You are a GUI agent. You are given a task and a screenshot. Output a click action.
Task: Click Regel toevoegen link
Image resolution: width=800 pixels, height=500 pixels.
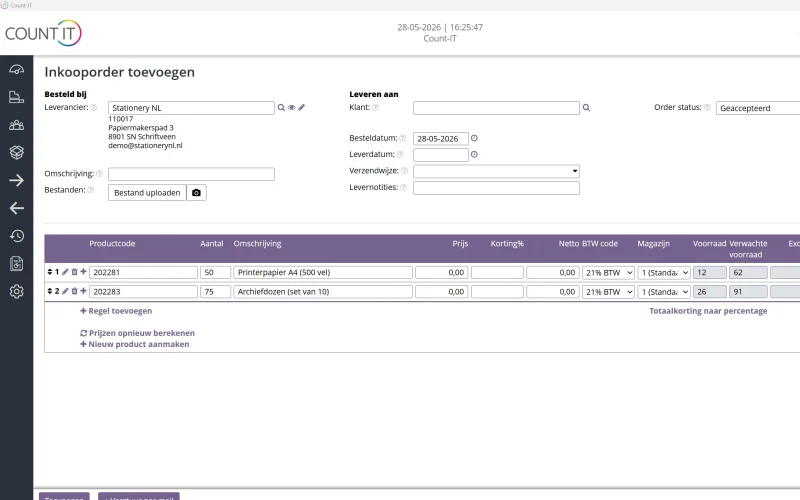coord(116,311)
